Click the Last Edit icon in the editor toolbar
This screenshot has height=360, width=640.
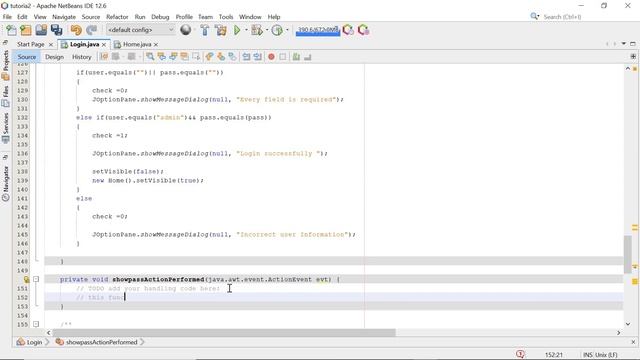click(104, 57)
